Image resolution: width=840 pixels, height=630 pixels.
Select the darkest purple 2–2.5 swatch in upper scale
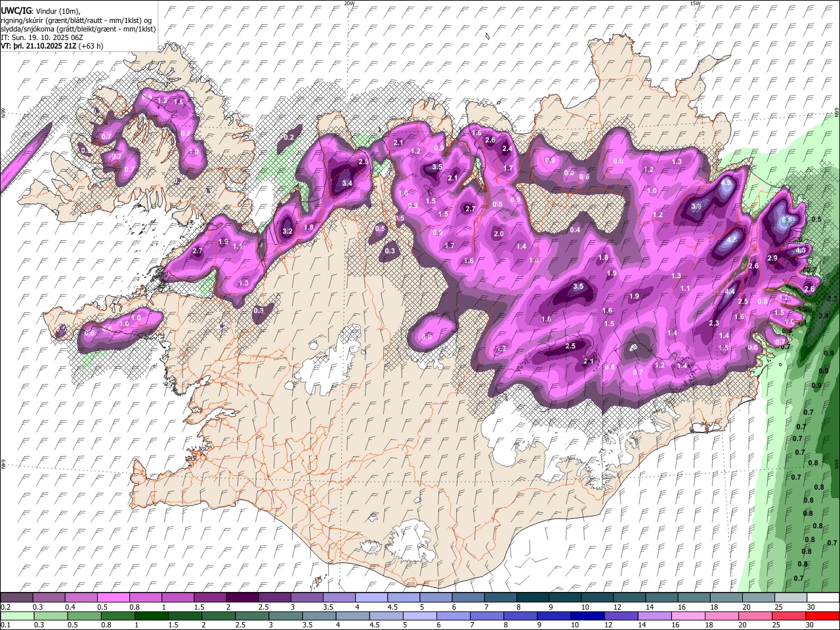242,597
